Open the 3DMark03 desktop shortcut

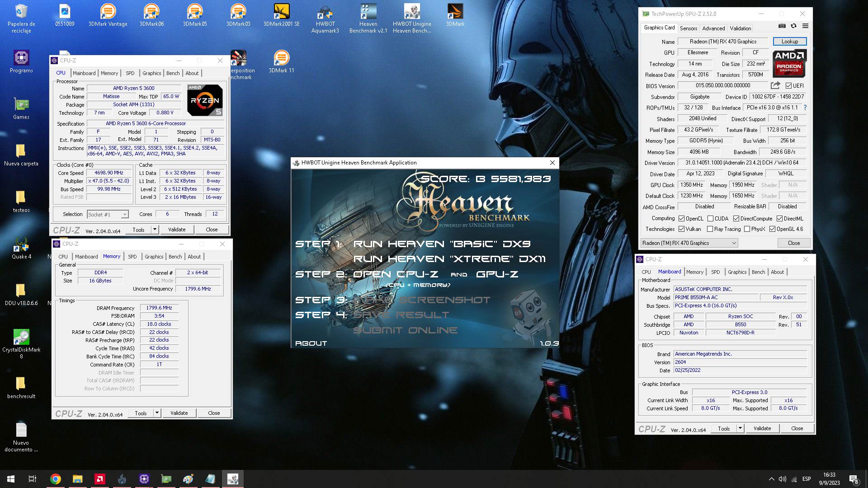[x=238, y=15]
